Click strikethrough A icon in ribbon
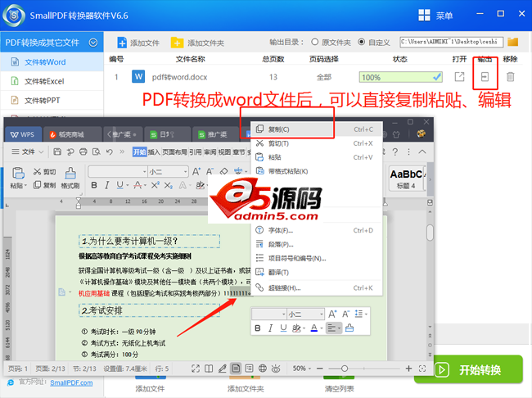This screenshot has height=398, width=532. [x=138, y=185]
